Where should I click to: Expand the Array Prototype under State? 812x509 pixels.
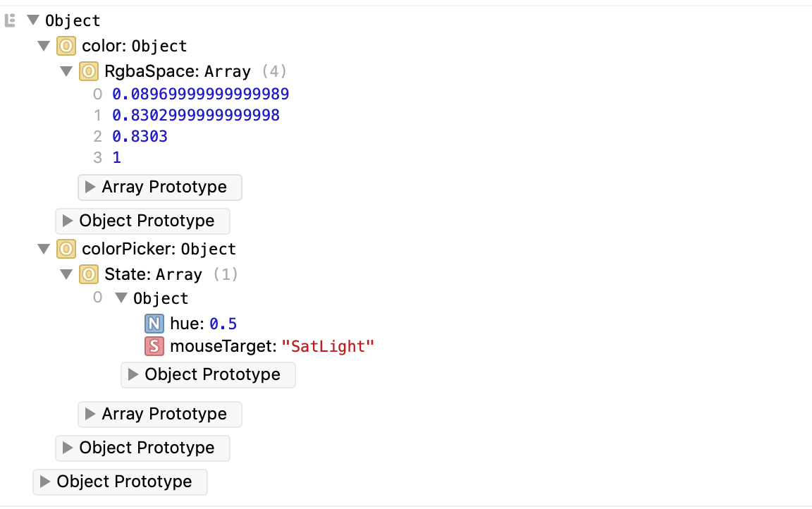159,414
